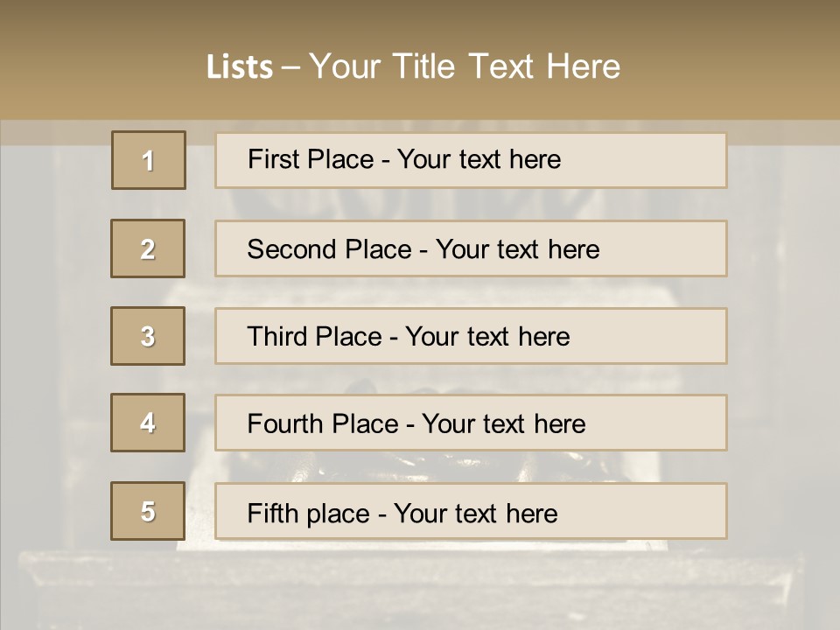Click 'Your text here' in First Place bar
The image size is (840, 630).
click(479, 159)
